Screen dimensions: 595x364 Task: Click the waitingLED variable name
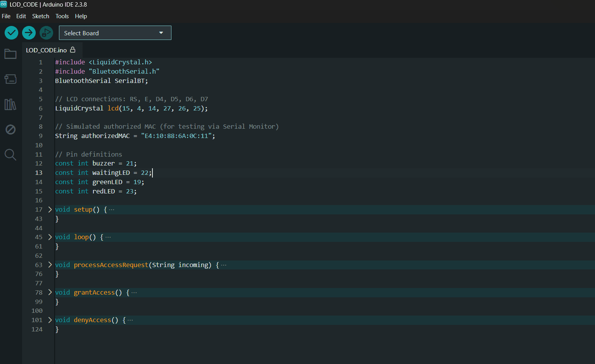click(111, 173)
